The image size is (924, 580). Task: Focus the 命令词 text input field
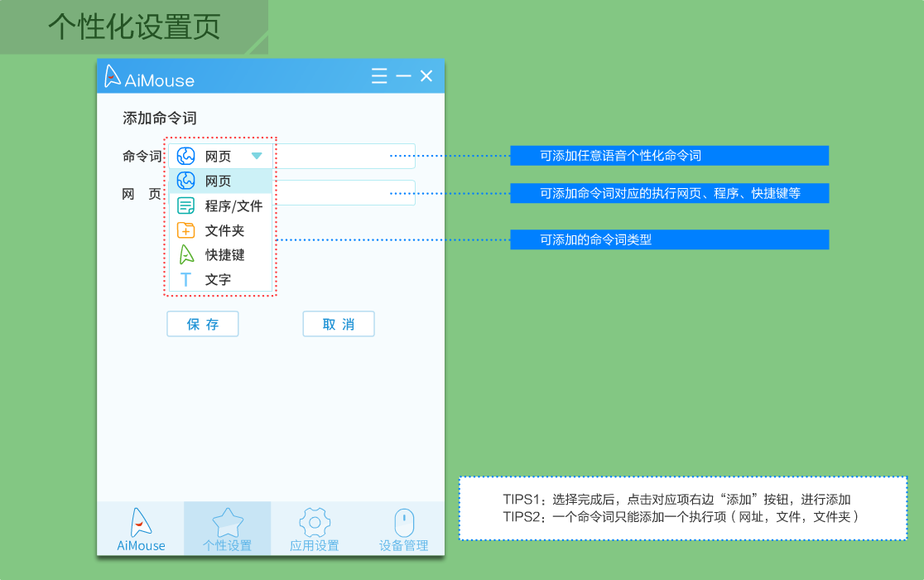(x=345, y=157)
